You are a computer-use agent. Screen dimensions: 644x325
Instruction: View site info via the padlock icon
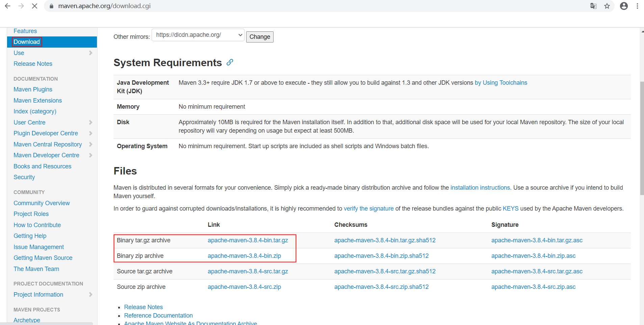click(51, 6)
